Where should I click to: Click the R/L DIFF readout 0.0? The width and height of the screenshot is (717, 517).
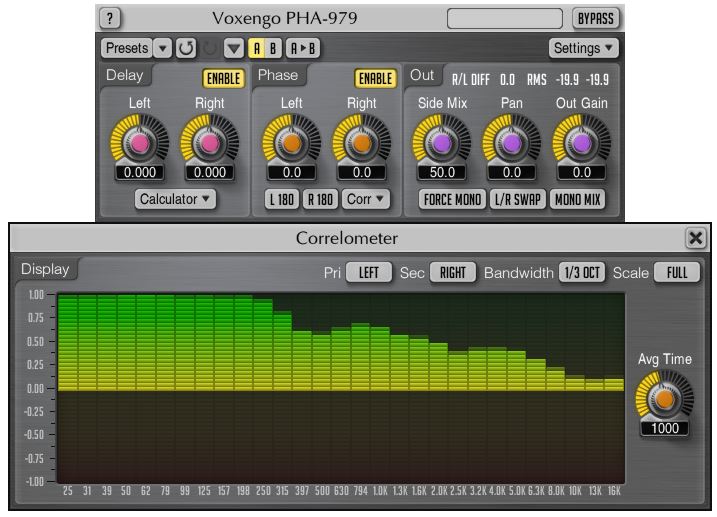tap(507, 80)
